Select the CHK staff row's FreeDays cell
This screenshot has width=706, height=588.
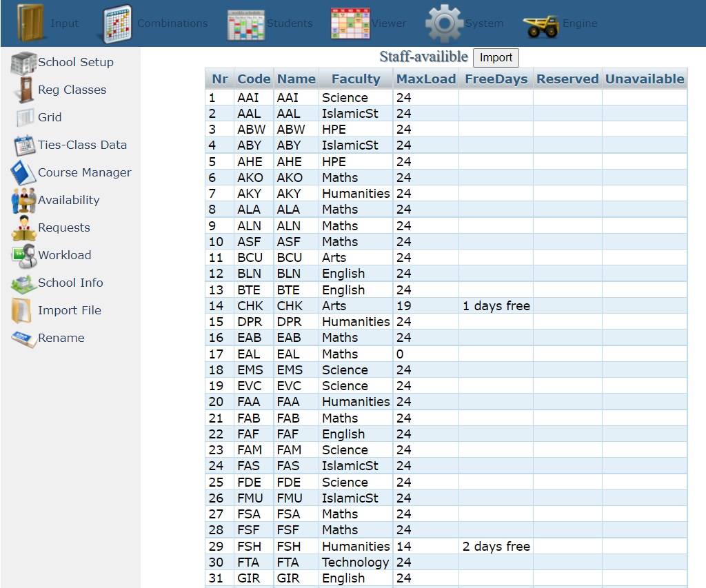tap(496, 306)
